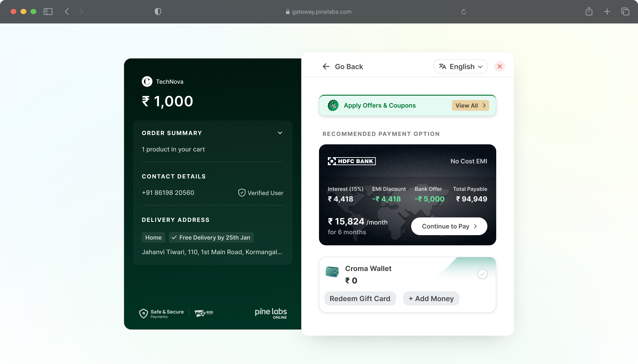Screen dimensions: 638x364
Task: Open the English language dropdown
Action: (x=460, y=66)
